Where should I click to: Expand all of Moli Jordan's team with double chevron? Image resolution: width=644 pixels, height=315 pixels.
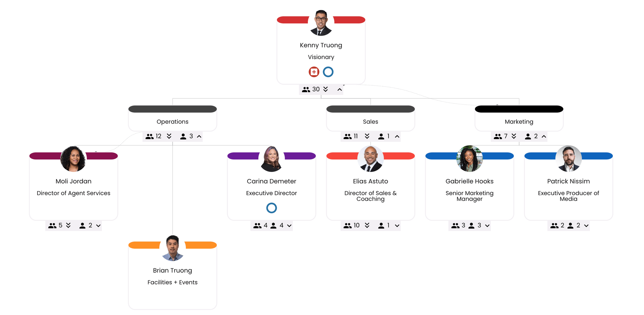click(x=68, y=225)
